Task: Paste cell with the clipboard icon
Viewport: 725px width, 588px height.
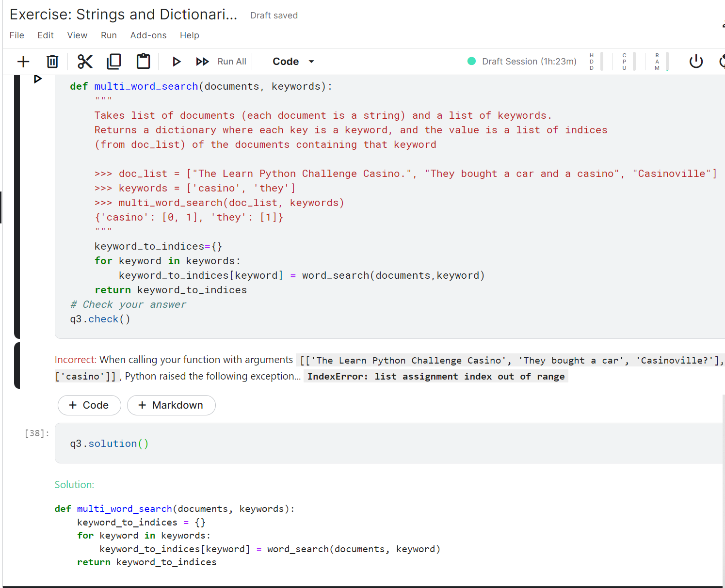Action: [x=143, y=62]
